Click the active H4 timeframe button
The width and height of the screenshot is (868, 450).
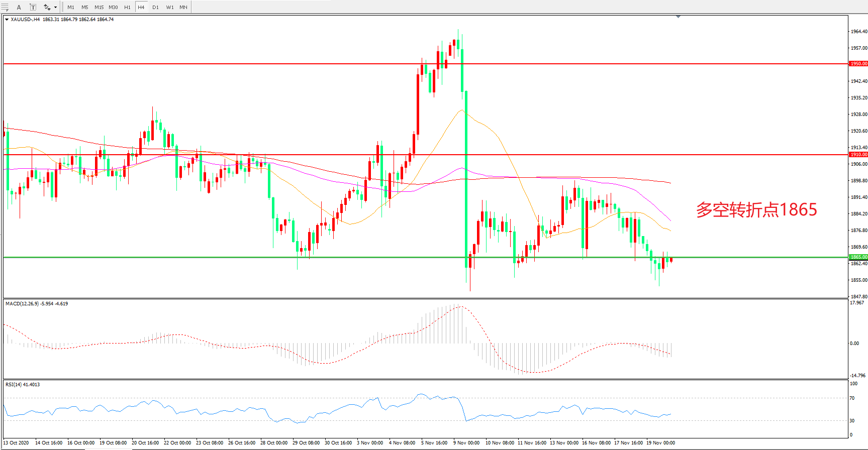(141, 7)
